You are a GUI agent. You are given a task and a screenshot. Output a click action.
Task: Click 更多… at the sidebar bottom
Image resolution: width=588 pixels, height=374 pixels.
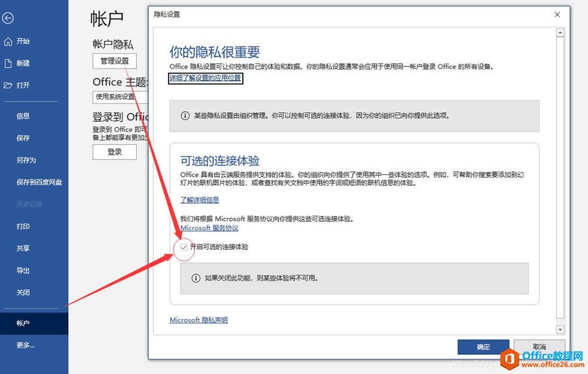click(x=25, y=345)
